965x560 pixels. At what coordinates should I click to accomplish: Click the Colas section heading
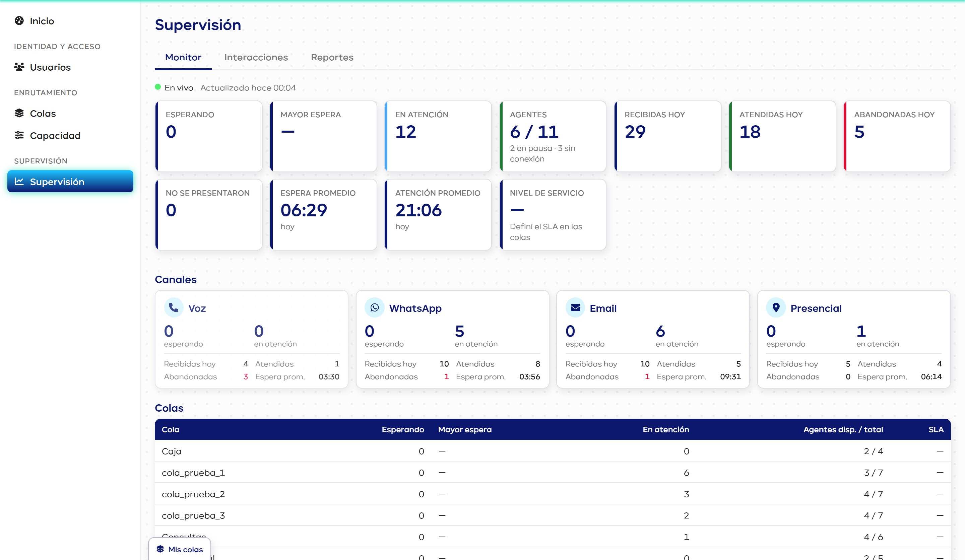click(x=169, y=408)
